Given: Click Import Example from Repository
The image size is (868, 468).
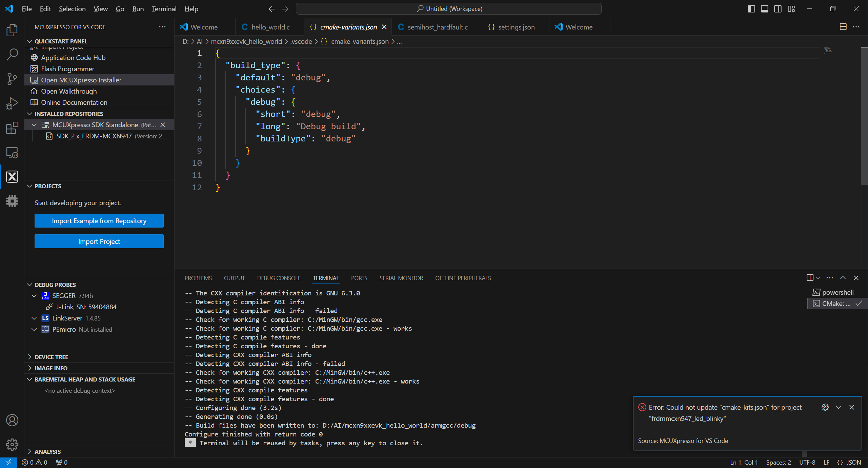Looking at the screenshot, I should pos(99,220).
